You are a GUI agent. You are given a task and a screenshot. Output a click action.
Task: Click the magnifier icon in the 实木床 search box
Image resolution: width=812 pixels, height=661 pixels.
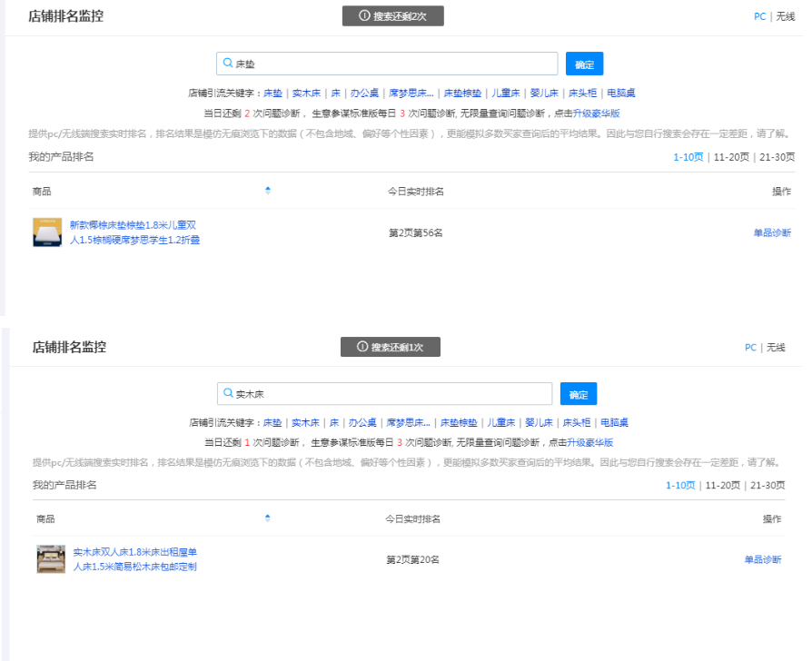click(x=228, y=394)
